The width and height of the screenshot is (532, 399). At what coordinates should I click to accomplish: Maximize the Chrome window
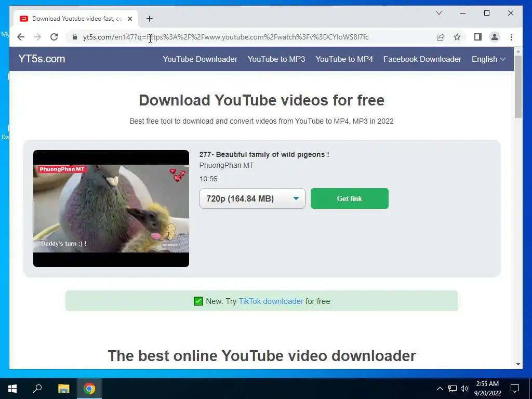(x=486, y=13)
